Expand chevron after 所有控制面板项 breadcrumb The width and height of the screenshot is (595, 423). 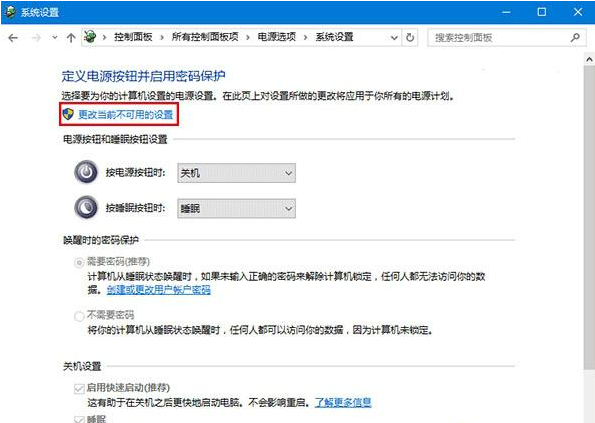tap(248, 38)
